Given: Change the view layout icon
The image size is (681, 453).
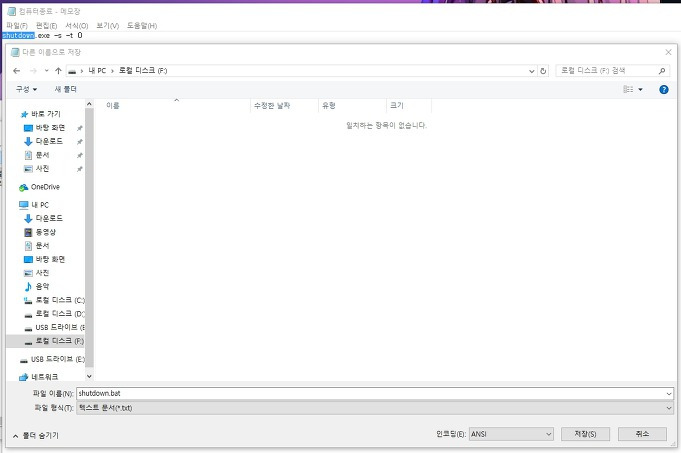Looking at the screenshot, I should pyautogui.click(x=628, y=89).
